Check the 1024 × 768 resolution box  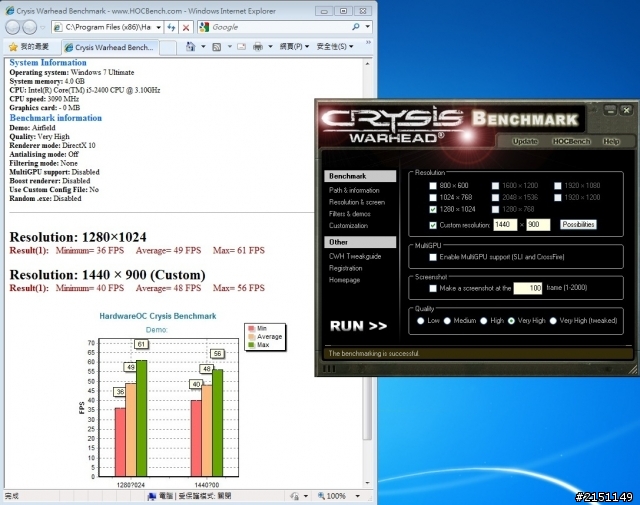point(433,198)
